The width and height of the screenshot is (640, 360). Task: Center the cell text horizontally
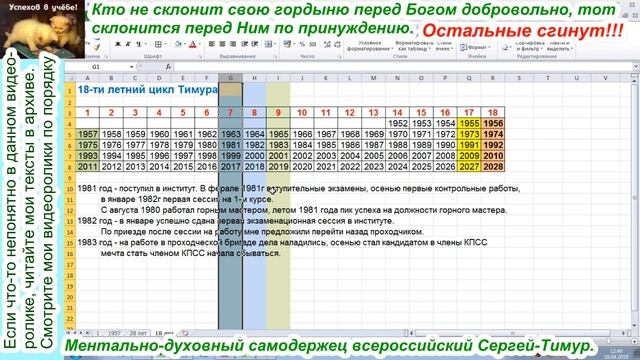(x=222, y=44)
